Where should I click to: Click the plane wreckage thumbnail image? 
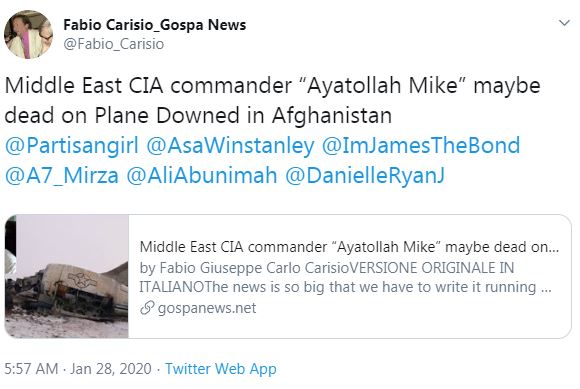[67, 276]
